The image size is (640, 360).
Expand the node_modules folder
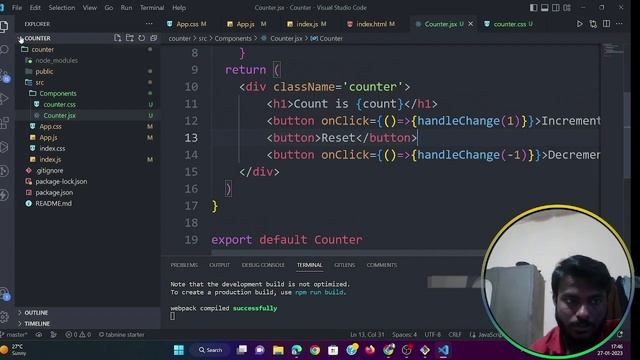point(56,60)
